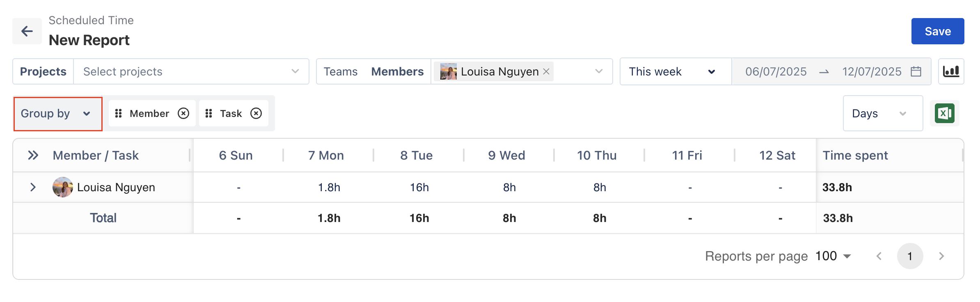The width and height of the screenshot is (980, 302).
Task: Expand Louisa Nguyen row
Action: [33, 187]
